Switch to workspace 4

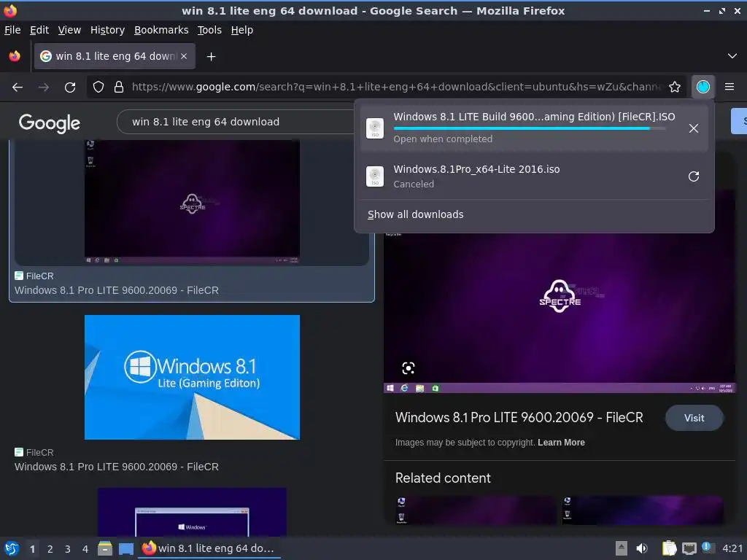pyautogui.click(x=85, y=549)
